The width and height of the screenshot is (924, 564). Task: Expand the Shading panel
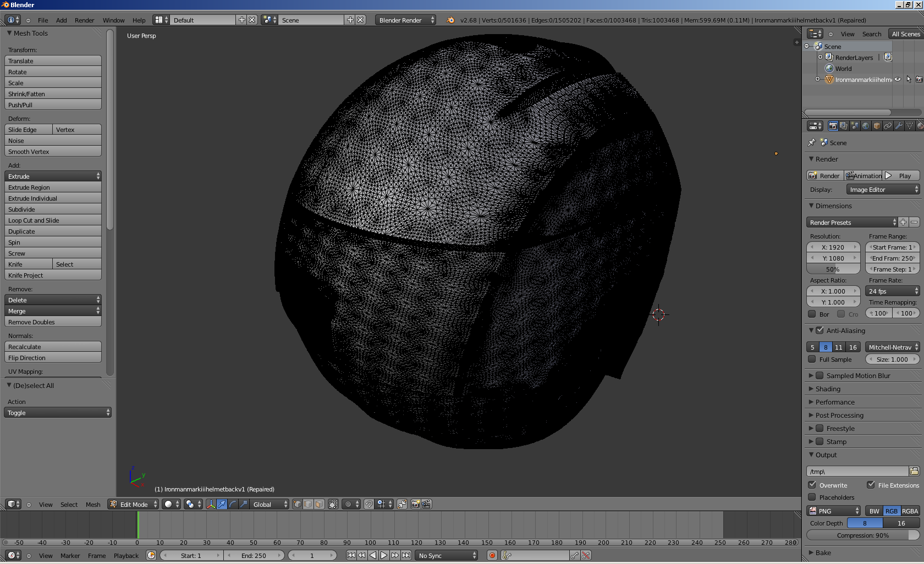[x=827, y=389]
